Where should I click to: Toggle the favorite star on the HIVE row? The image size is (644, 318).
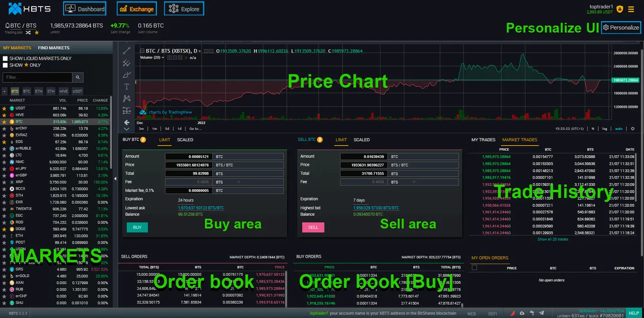click(x=5, y=115)
